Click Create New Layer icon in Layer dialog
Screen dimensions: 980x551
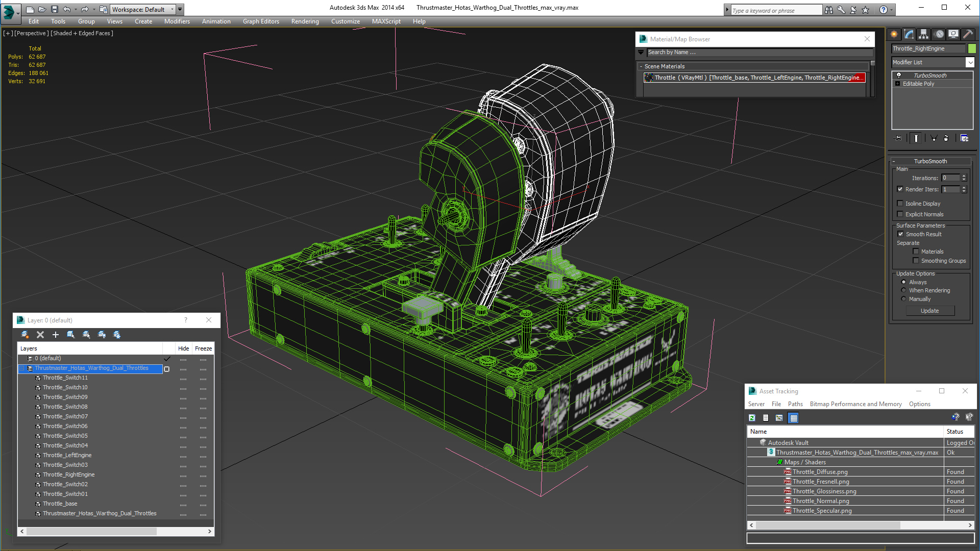point(24,335)
